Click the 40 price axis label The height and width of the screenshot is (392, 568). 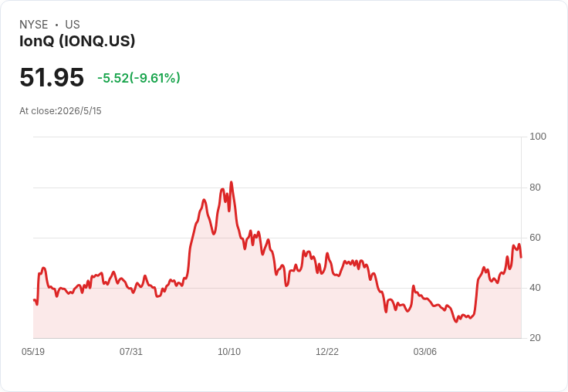click(x=535, y=288)
